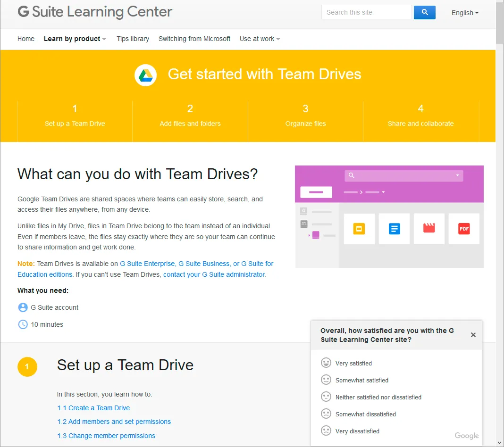The height and width of the screenshot is (447, 504).
Task: Select the Very satisfied option label
Action: pos(353,363)
